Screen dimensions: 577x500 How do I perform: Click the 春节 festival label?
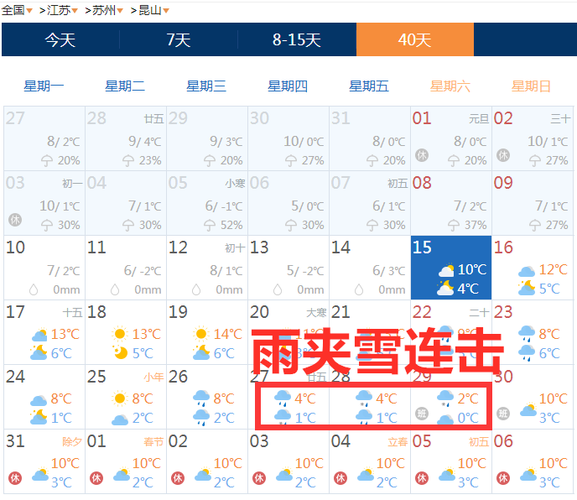click(x=153, y=441)
